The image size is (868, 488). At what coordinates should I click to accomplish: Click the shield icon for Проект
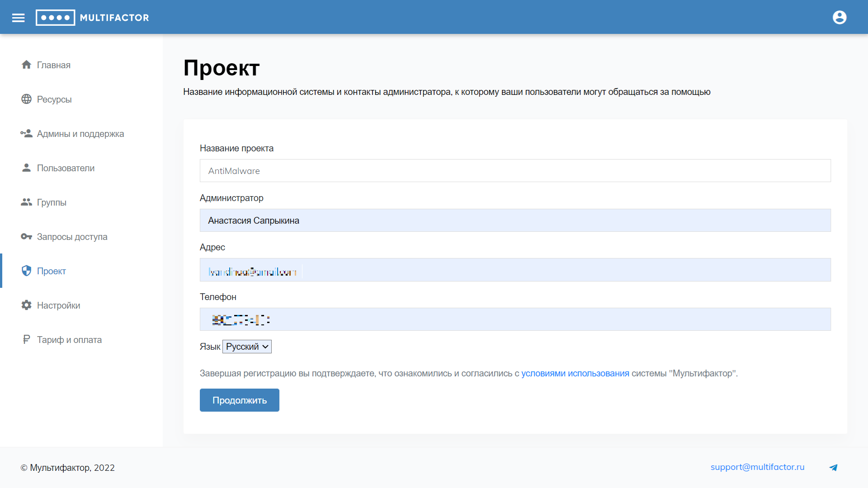point(26,271)
